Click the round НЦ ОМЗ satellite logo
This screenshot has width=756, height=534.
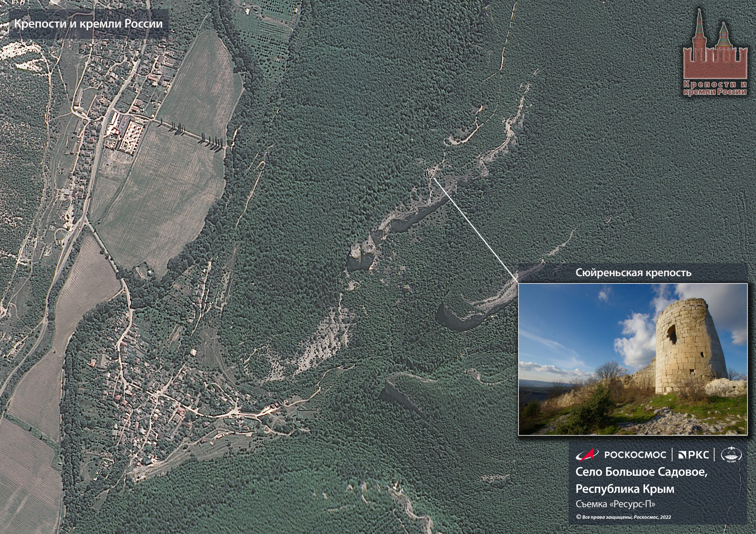[731, 455]
